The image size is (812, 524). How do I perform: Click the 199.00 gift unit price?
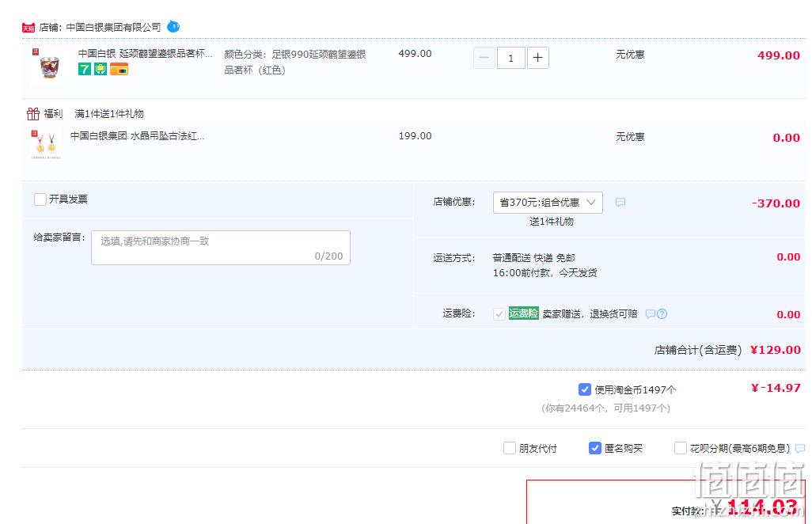[415, 135]
